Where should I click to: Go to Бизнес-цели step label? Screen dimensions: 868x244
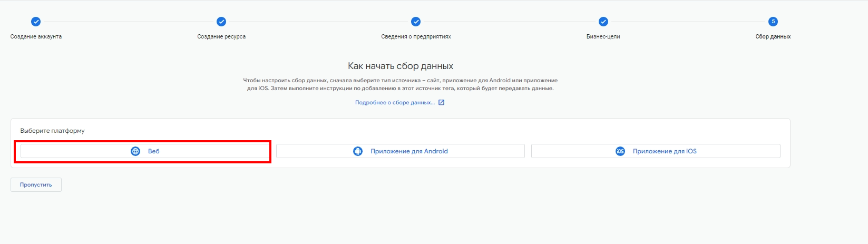[603, 37]
